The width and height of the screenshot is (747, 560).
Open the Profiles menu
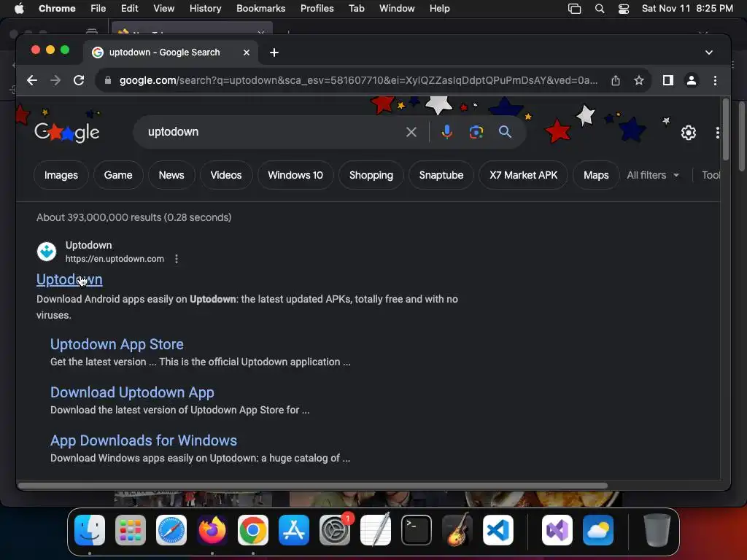[317, 9]
